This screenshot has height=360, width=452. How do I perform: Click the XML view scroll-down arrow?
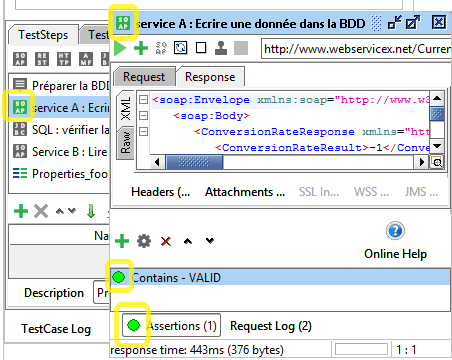click(x=437, y=146)
